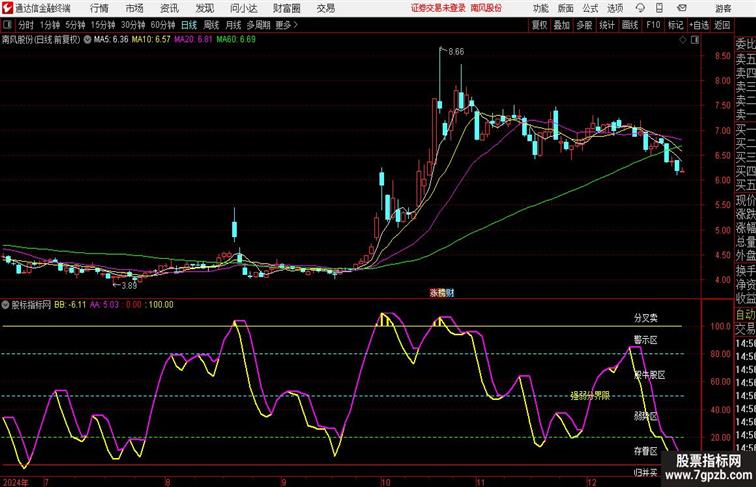Open F10 company info
Viewport: 756px width, 487px height.
(x=653, y=25)
